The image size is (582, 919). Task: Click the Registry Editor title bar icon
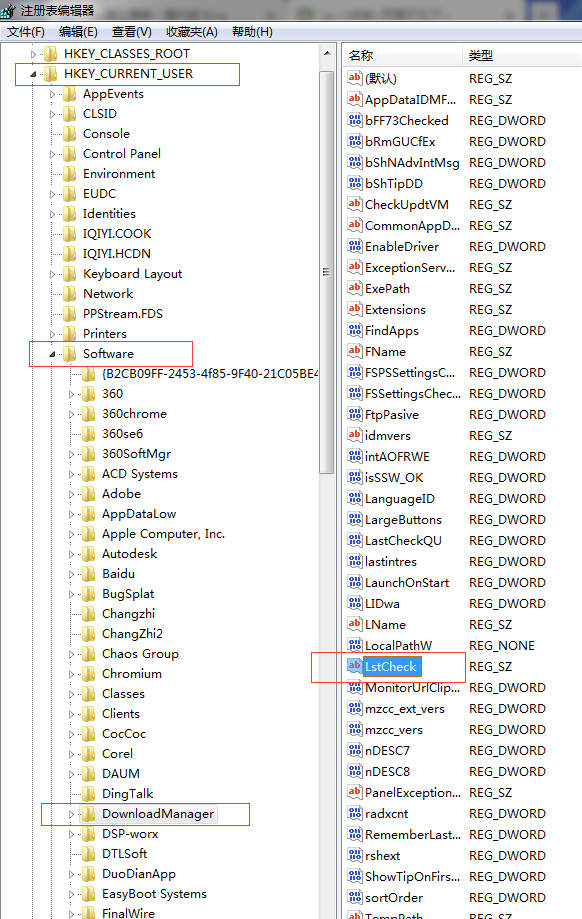(8, 11)
